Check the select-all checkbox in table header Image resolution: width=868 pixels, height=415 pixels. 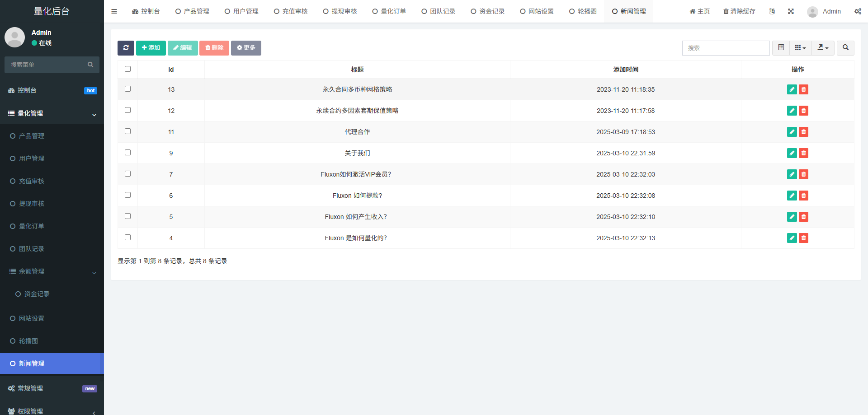click(x=127, y=69)
